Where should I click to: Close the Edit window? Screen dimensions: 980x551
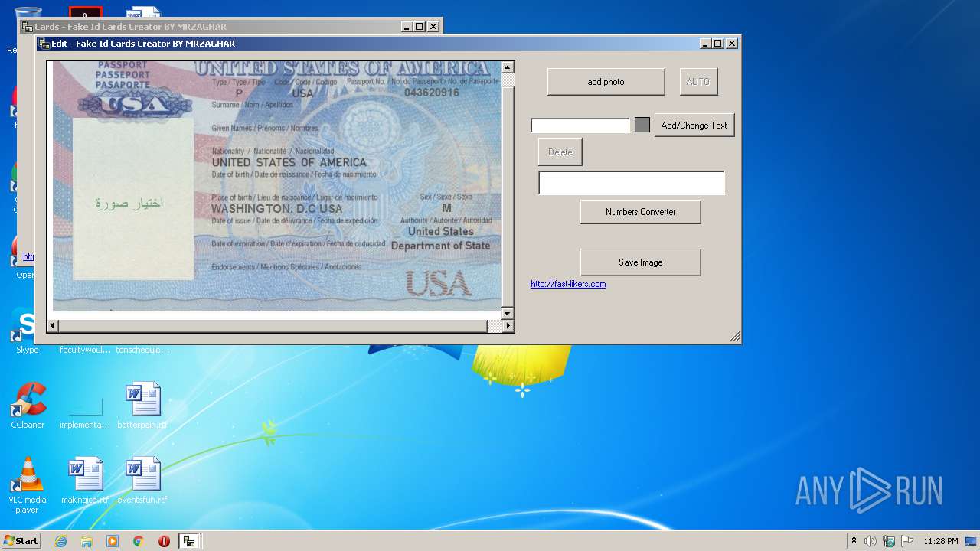click(x=731, y=44)
